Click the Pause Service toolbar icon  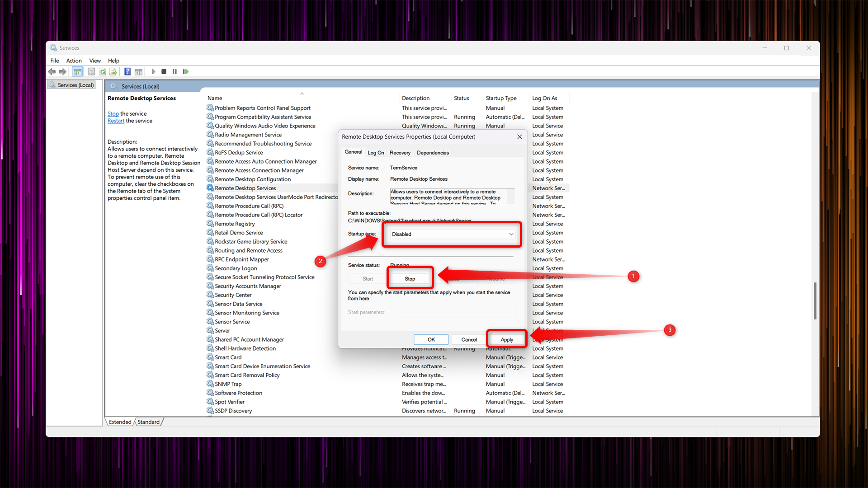[175, 71]
